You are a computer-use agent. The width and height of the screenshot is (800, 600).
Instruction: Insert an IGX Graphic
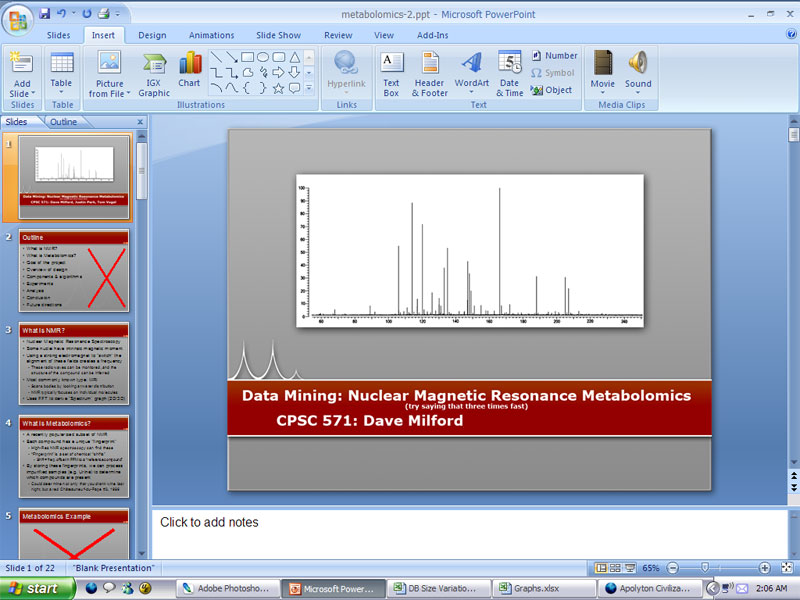click(154, 73)
